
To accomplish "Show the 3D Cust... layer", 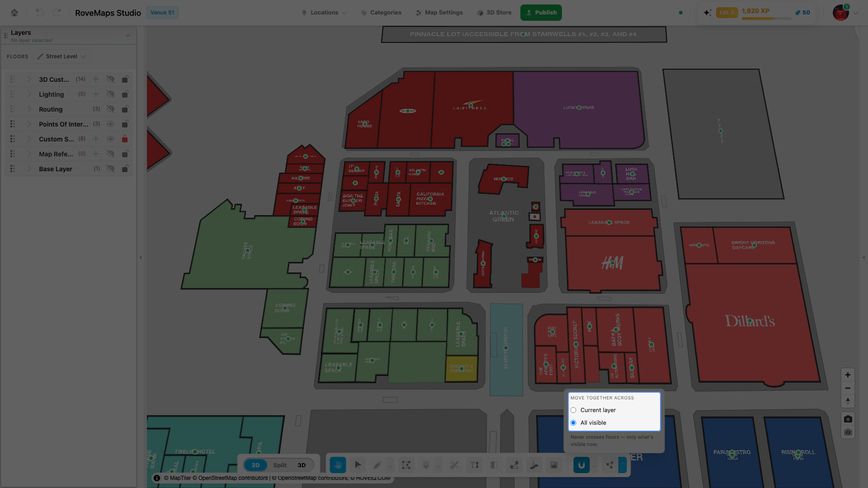I will pyautogui.click(x=110, y=79).
